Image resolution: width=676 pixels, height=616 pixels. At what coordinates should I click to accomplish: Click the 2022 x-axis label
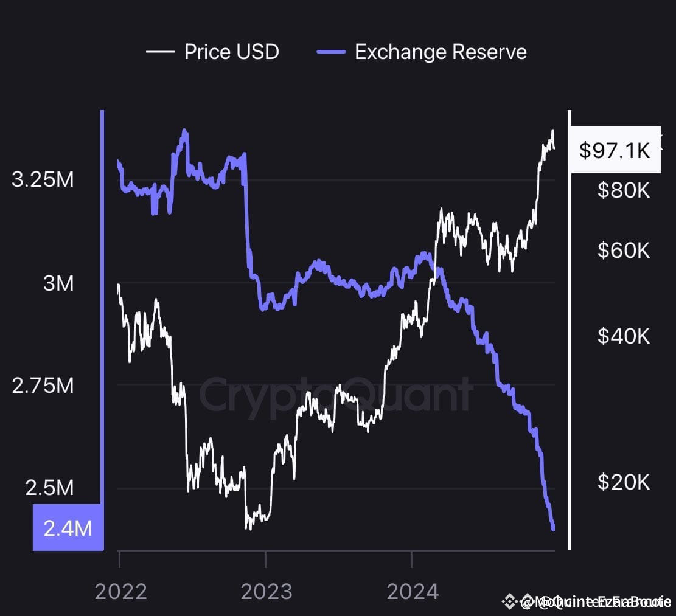point(120,592)
